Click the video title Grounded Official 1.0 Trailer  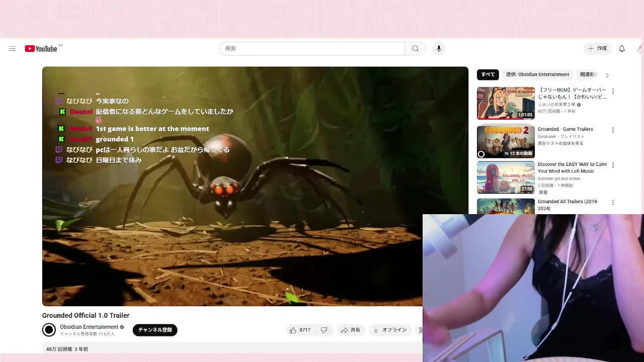coord(86,315)
